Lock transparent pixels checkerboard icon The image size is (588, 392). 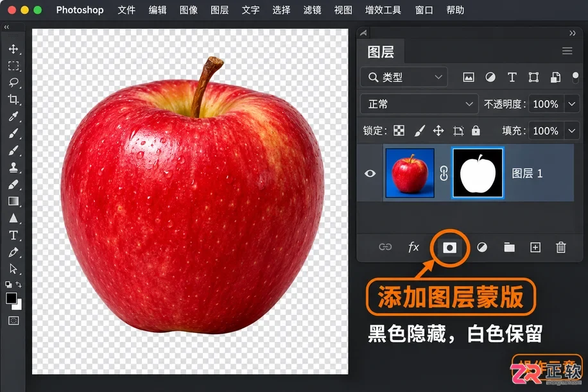(399, 130)
